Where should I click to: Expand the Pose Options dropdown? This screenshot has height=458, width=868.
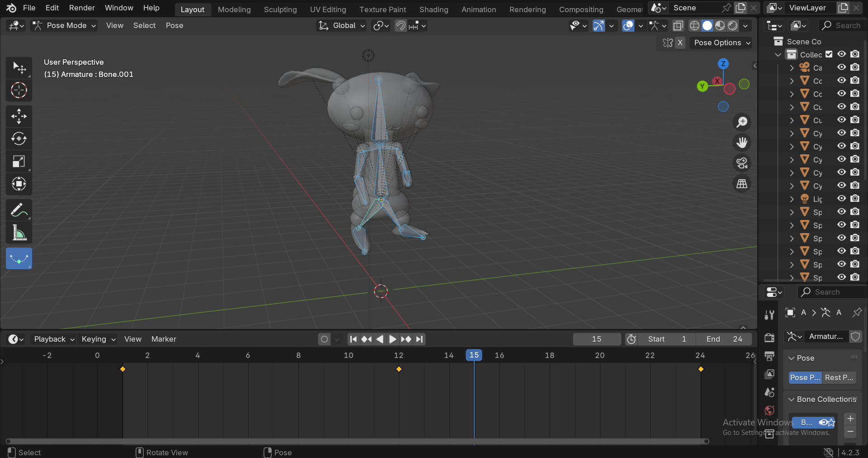(722, 43)
